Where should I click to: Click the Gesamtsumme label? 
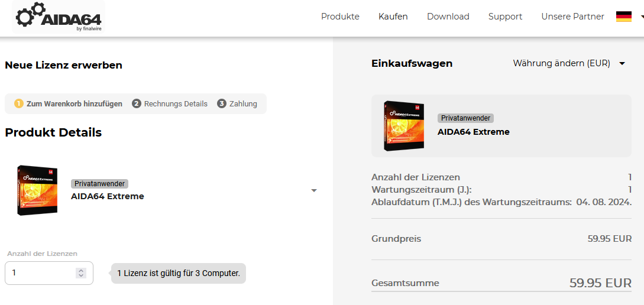click(x=405, y=283)
